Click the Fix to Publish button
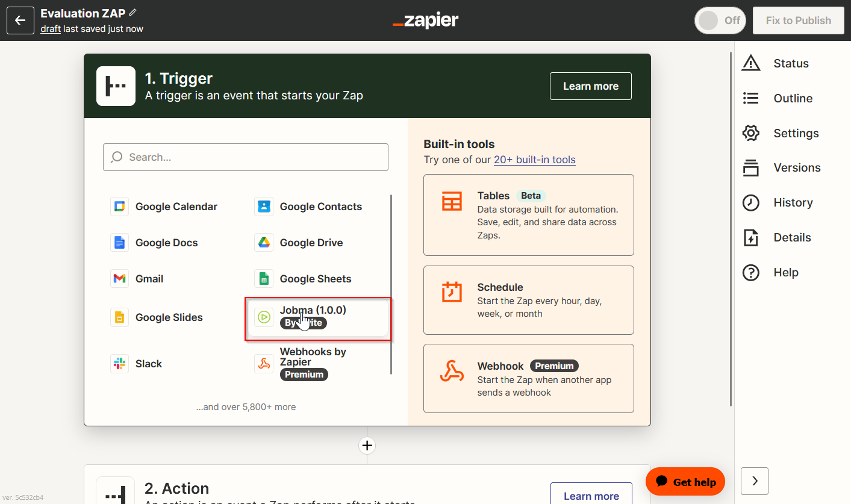The width and height of the screenshot is (851, 504). [798, 20]
